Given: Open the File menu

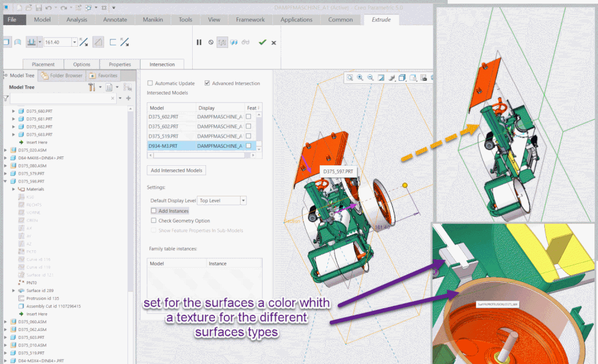Looking at the screenshot, I should [x=12, y=20].
